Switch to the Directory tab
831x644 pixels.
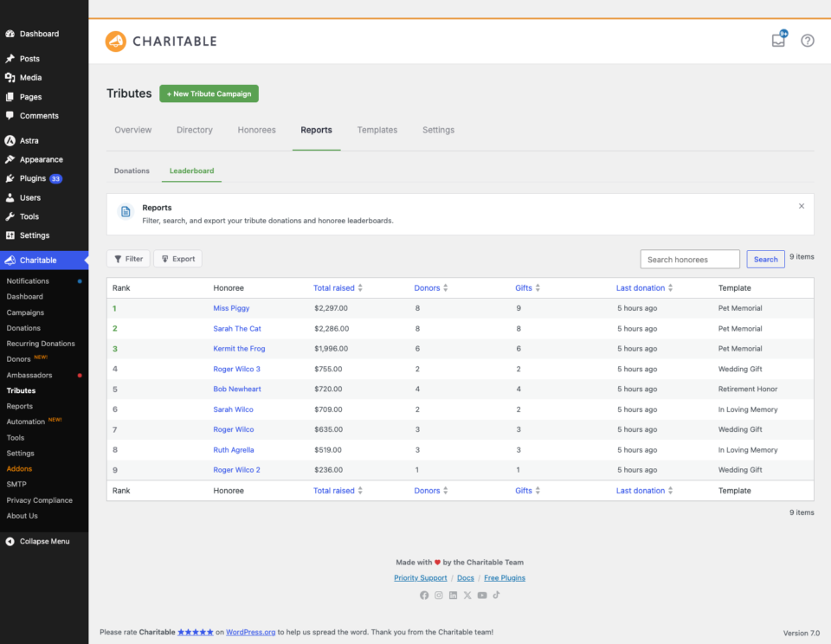pyautogui.click(x=195, y=130)
